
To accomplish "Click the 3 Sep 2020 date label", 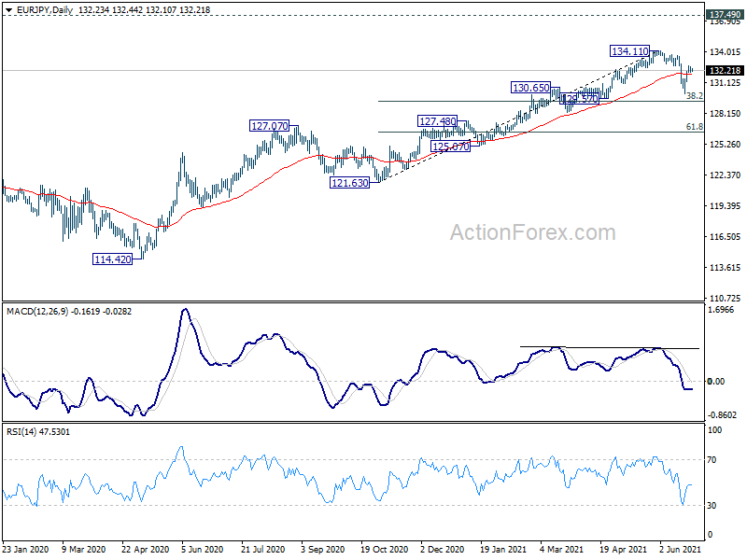I will point(322,549).
